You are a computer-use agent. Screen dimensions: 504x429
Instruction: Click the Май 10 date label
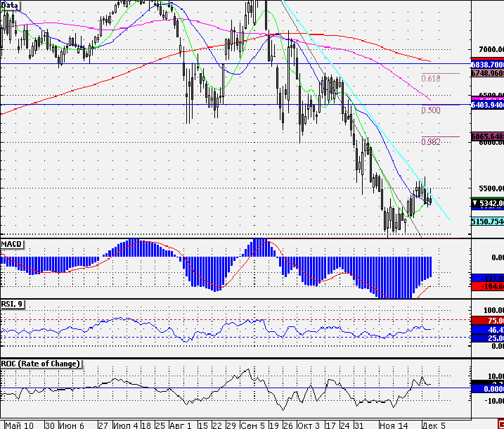[19, 425]
